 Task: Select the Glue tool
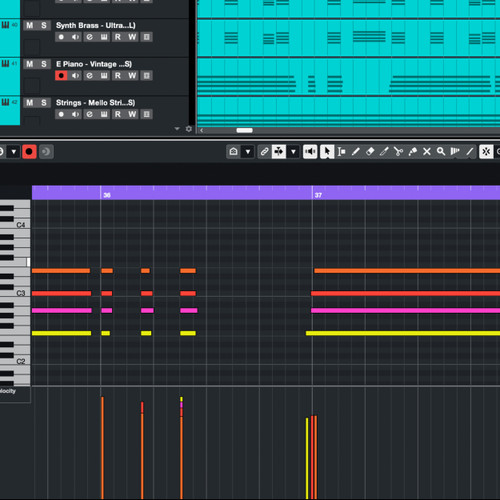coord(413,152)
